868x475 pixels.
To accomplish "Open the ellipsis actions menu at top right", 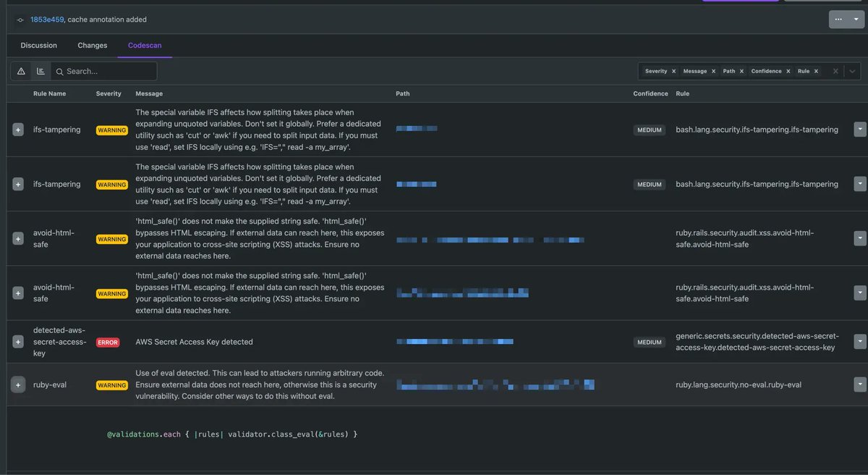I will [x=840, y=19].
